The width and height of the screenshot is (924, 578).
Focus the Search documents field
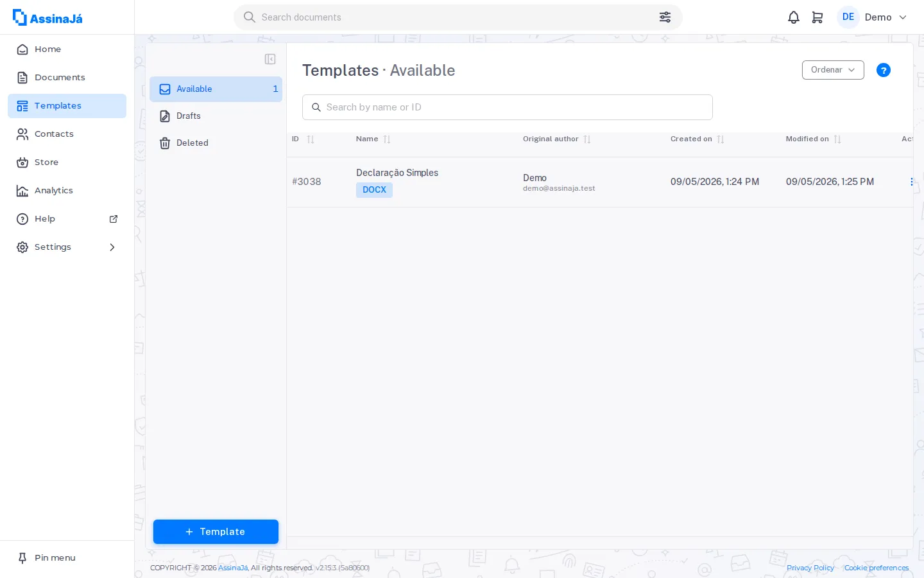tap(458, 17)
